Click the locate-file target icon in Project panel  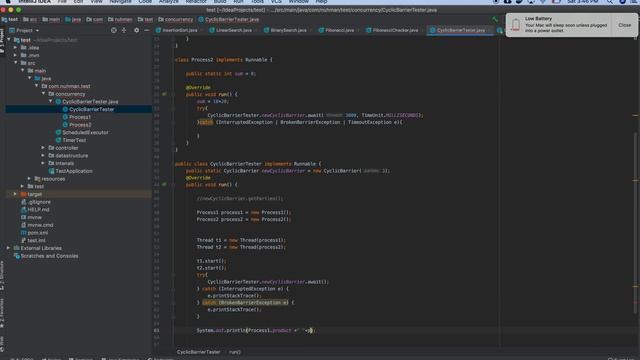click(113, 30)
